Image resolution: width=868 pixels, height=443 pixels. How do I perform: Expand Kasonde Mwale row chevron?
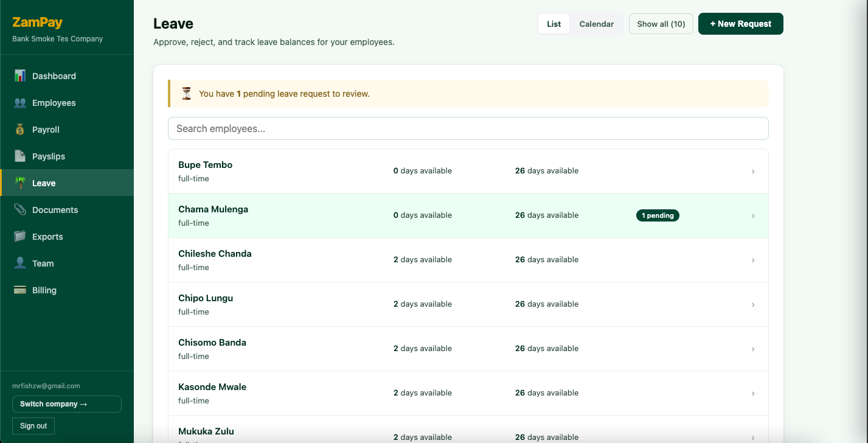click(x=753, y=394)
